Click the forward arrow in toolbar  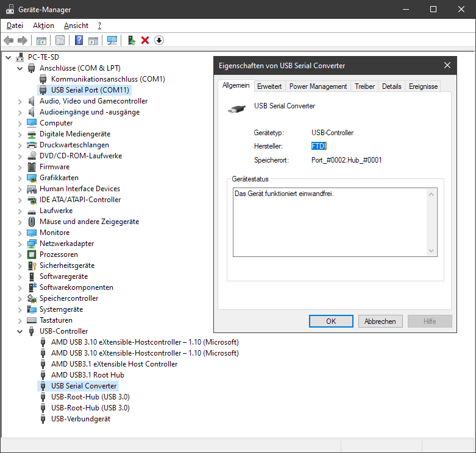point(23,40)
